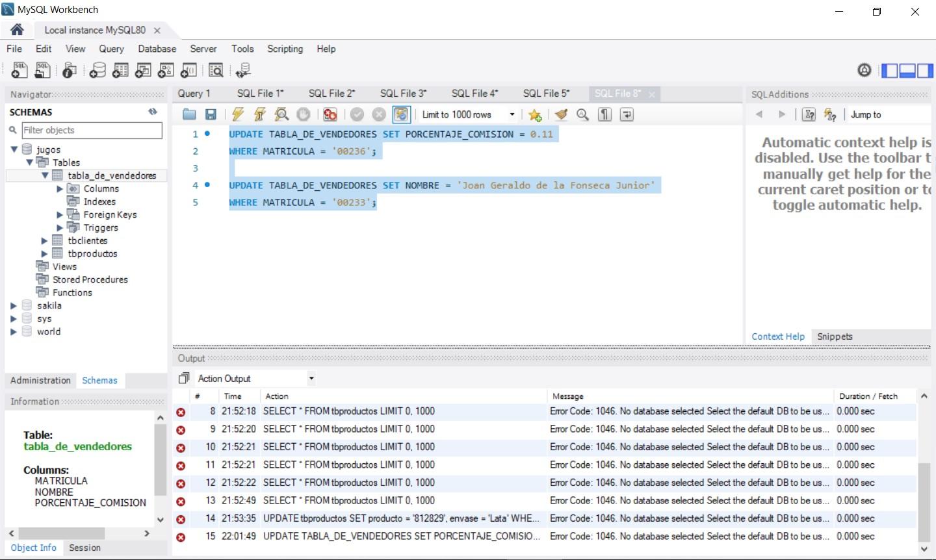Create a new schema in connected server

click(x=97, y=70)
